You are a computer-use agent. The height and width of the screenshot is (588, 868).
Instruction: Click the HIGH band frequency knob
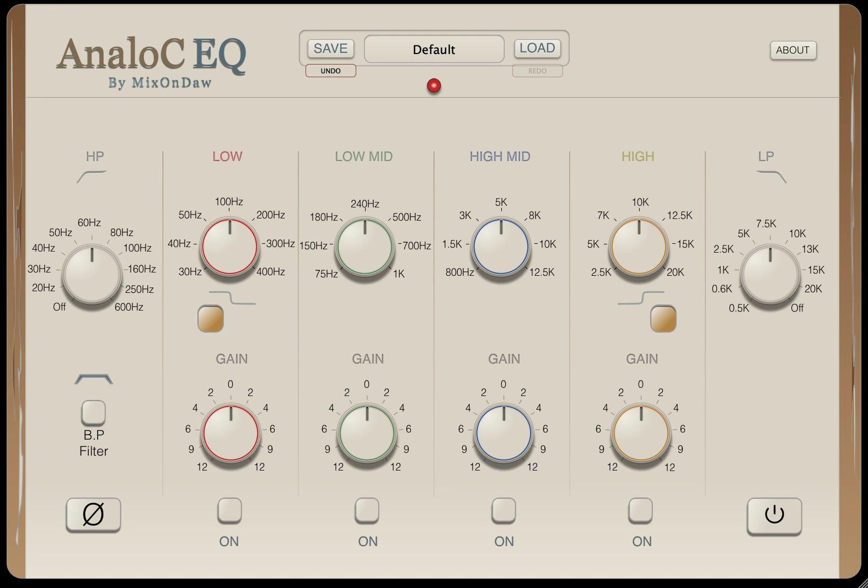(639, 246)
